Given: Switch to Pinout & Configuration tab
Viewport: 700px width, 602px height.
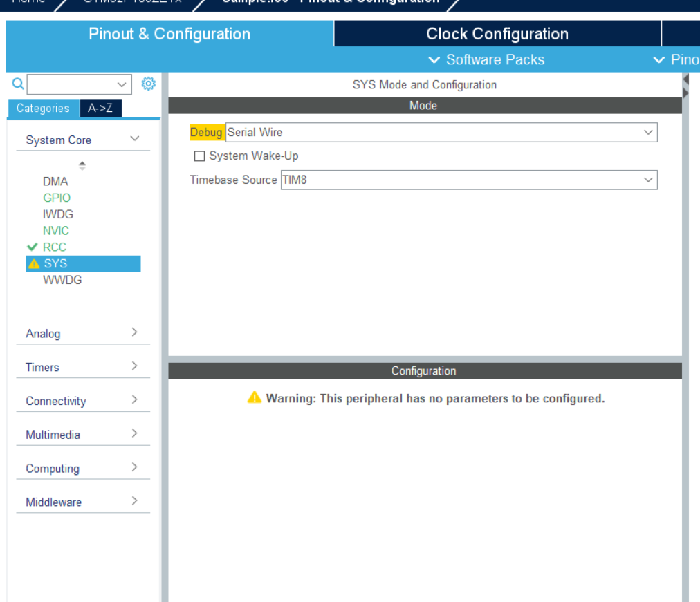Looking at the screenshot, I should (x=169, y=34).
